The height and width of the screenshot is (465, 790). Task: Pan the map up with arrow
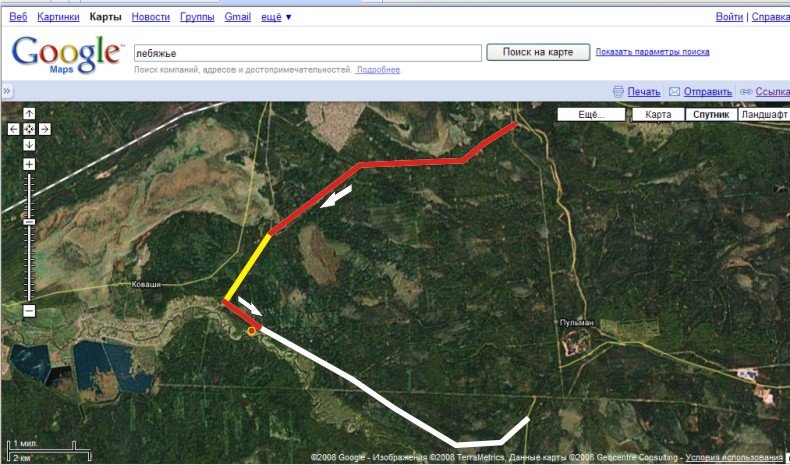(x=29, y=114)
